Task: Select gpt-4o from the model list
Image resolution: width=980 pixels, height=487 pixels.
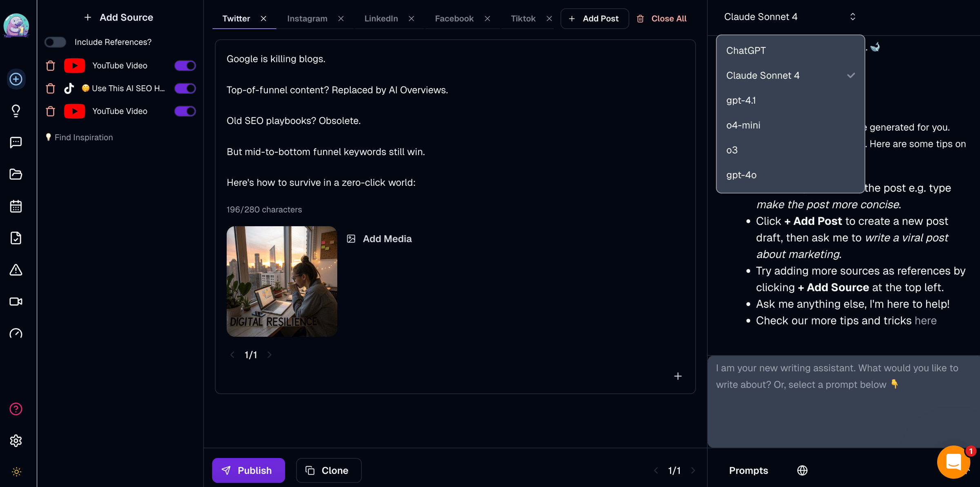Action: point(790,175)
